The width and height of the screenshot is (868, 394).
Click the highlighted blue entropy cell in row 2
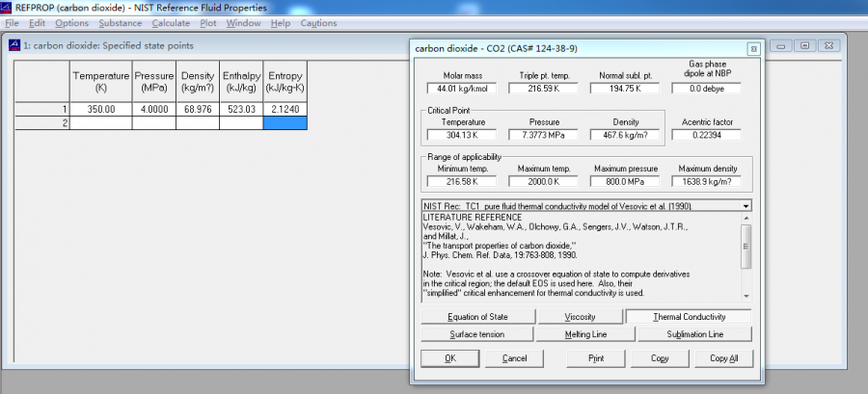point(285,123)
